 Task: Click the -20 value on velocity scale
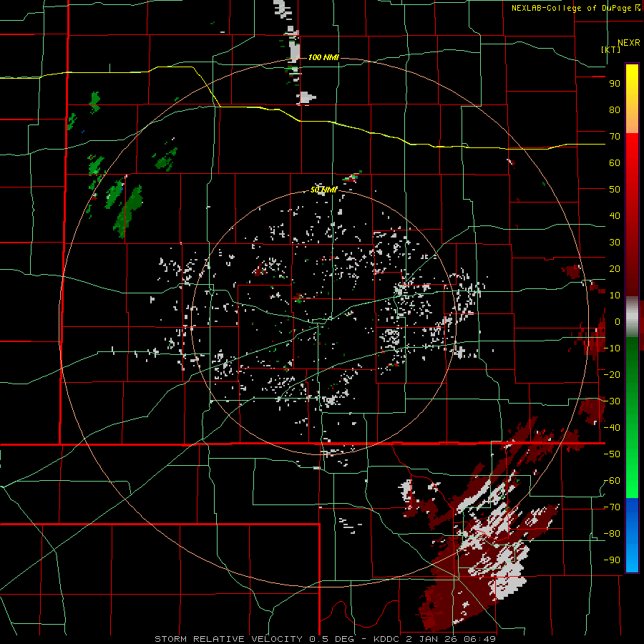pos(612,375)
